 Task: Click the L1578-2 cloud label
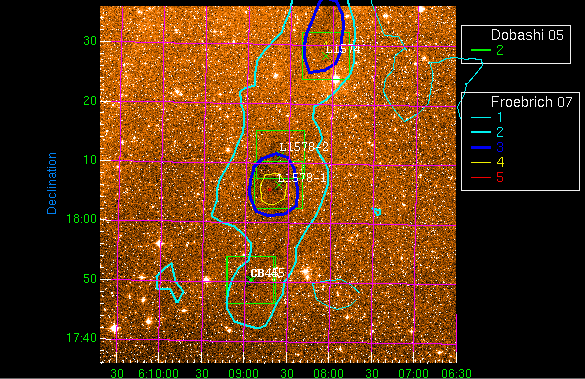[x=304, y=147]
